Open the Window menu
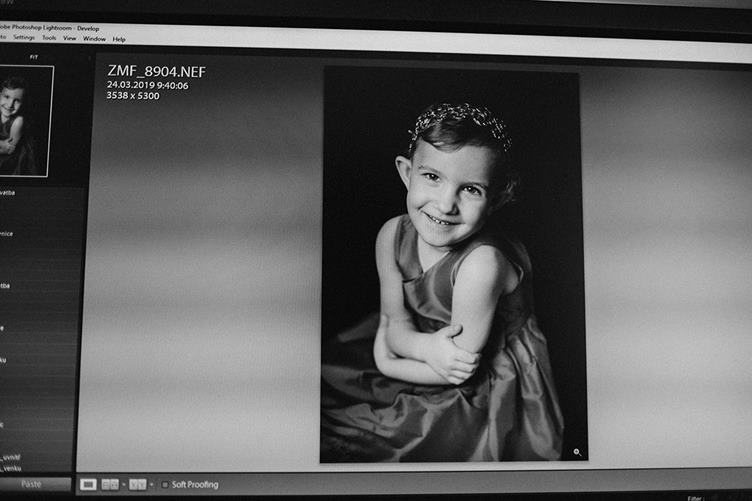This screenshot has width=752, height=501. (94, 39)
